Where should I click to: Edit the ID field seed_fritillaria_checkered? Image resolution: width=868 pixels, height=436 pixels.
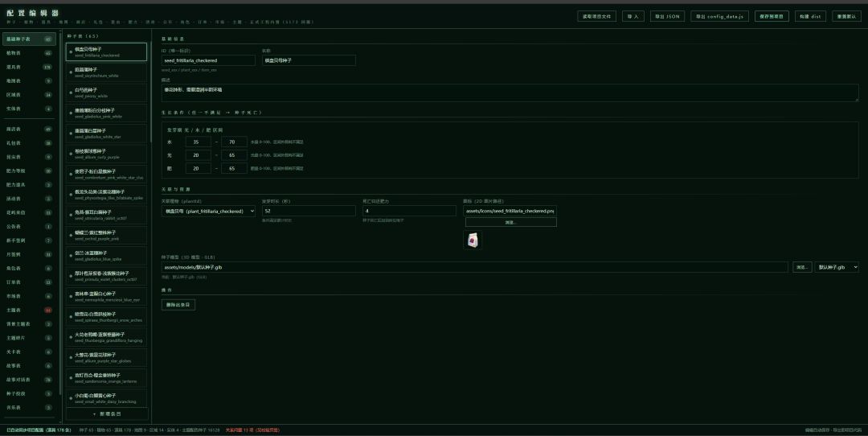pos(209,60)
